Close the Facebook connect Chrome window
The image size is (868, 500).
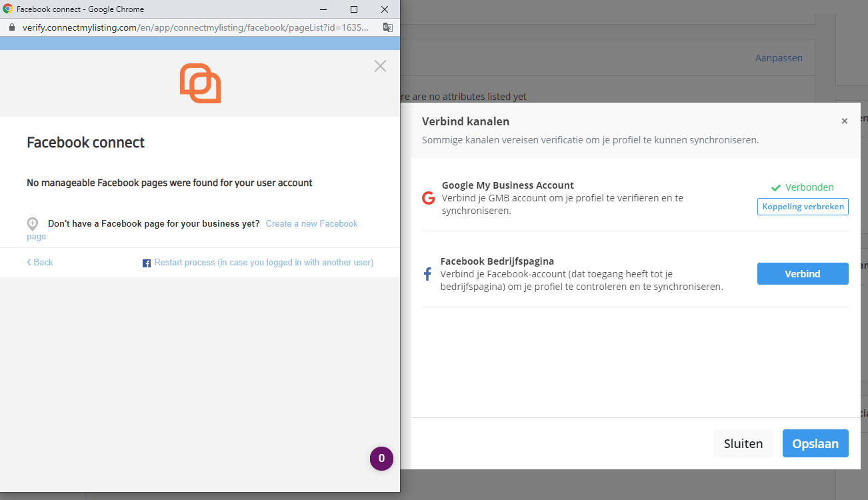385,9
